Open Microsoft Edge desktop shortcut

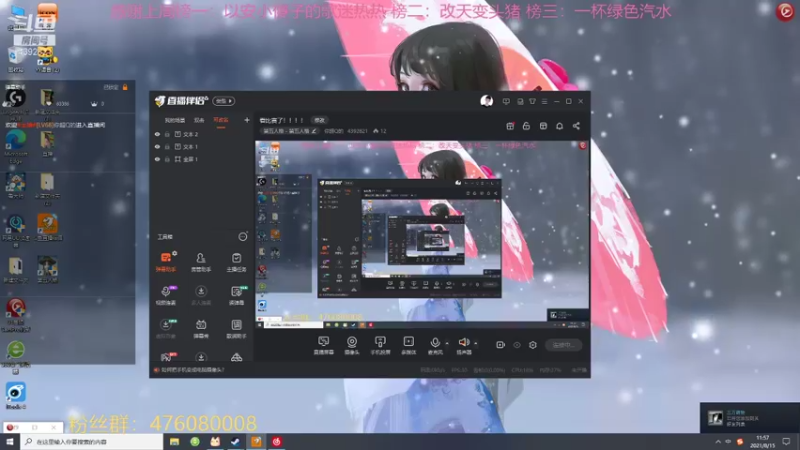(16, 146)
